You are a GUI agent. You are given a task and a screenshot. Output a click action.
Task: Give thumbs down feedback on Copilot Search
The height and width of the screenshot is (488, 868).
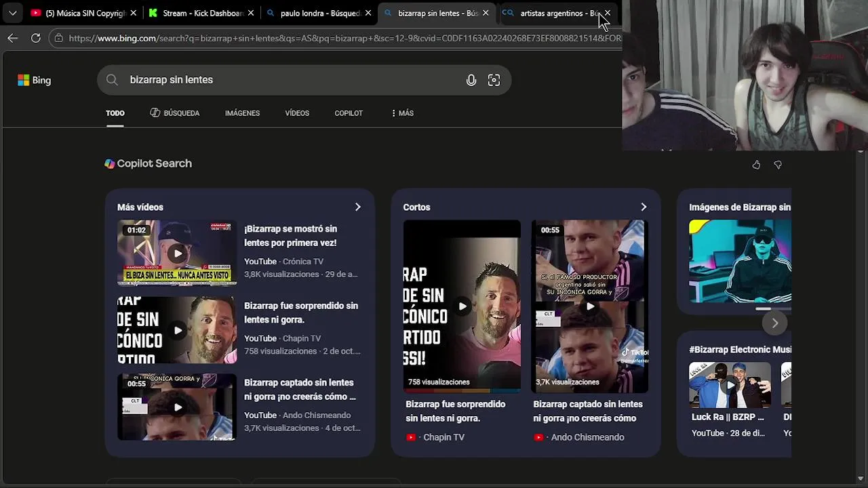pos(778,165)
